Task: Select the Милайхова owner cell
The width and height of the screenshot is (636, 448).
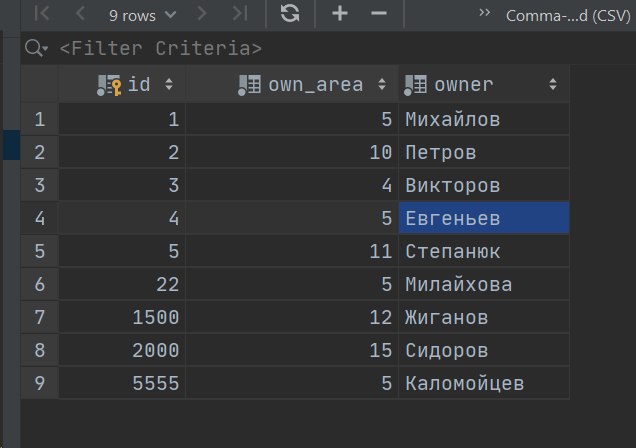Action: pos(484,284)
